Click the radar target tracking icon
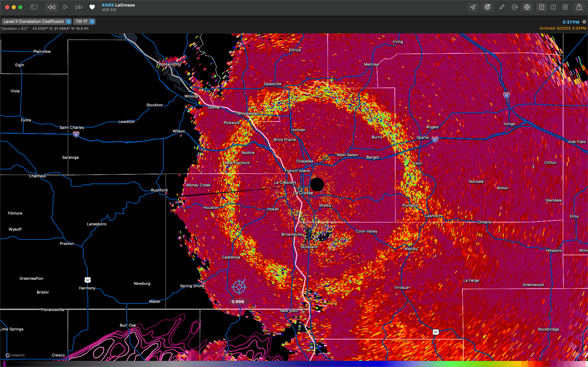 pyautogui.click(x=488, y=7)
